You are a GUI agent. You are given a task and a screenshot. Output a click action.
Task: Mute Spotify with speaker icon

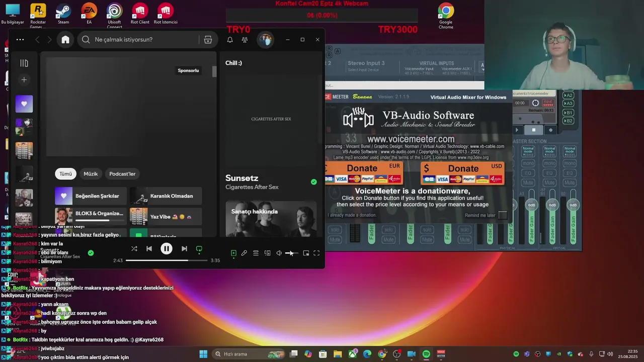coord(279,253)
